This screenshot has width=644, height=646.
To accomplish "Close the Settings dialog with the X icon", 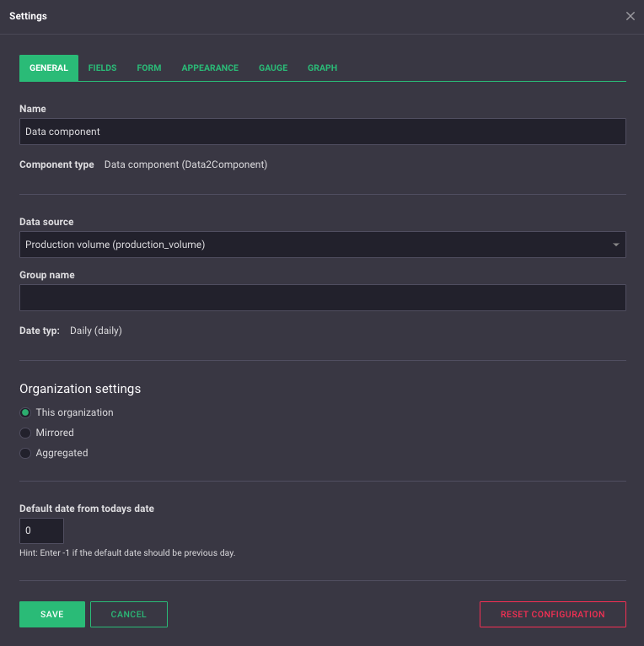I will tap(631, 16).
